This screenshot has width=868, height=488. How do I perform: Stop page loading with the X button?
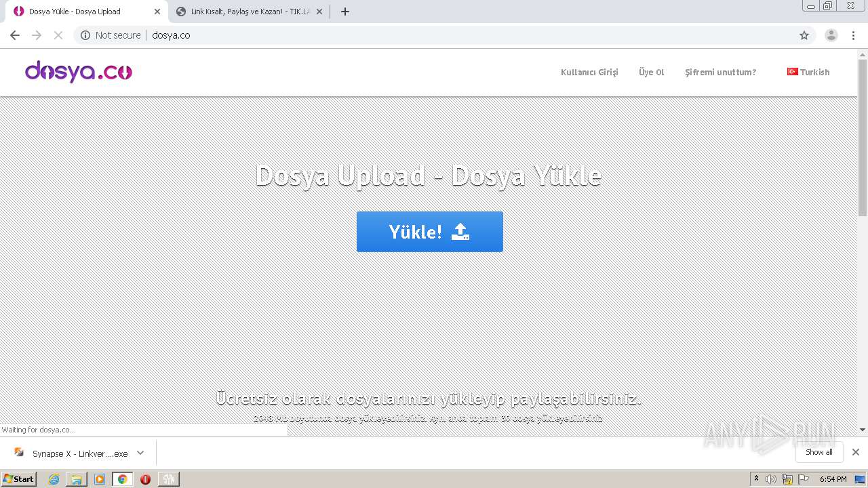[x=58, y=35]
